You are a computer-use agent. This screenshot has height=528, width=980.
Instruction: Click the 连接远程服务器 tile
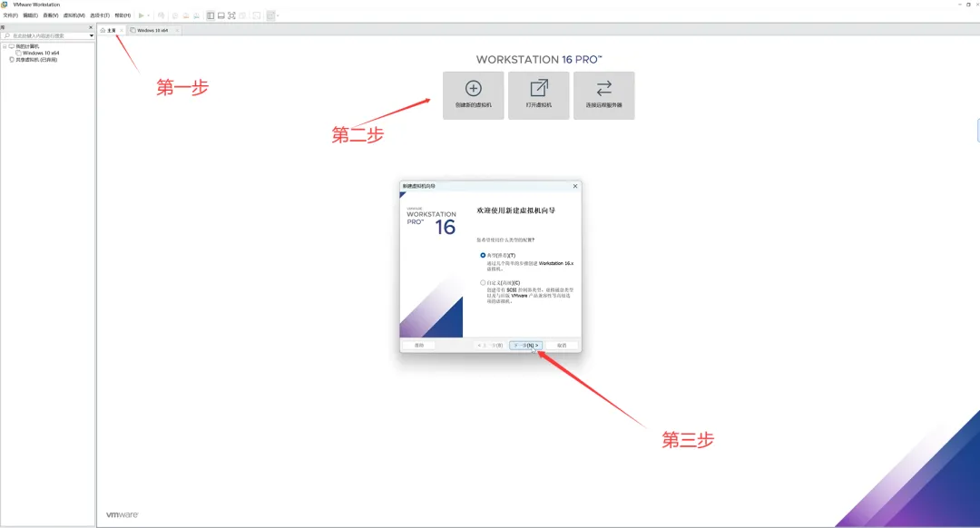603,95
